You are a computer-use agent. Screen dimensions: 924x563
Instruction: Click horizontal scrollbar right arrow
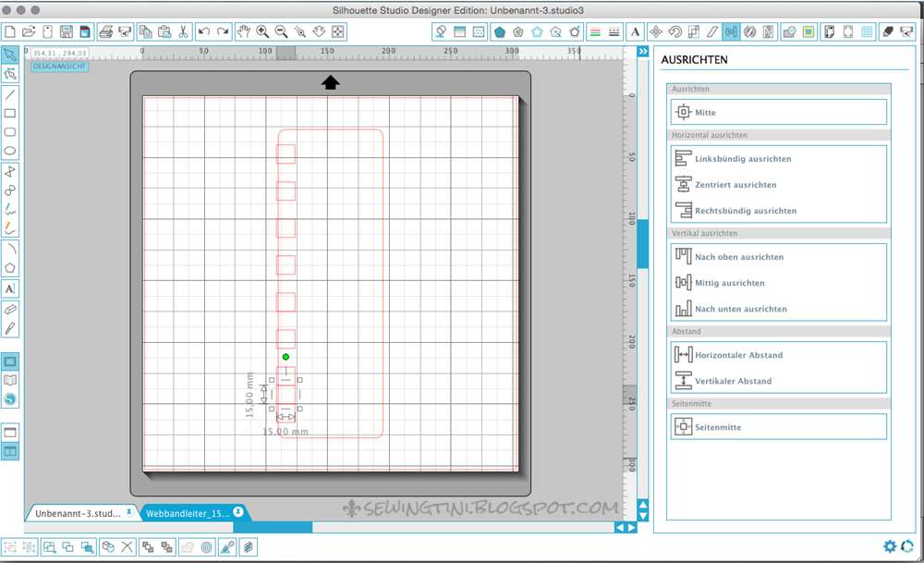coord(632,528)
